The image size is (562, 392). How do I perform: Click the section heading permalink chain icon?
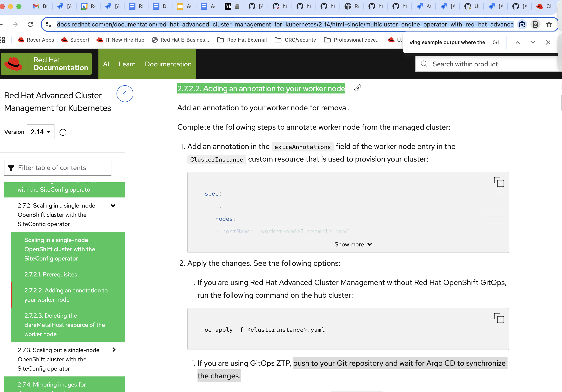coord(357,88)
